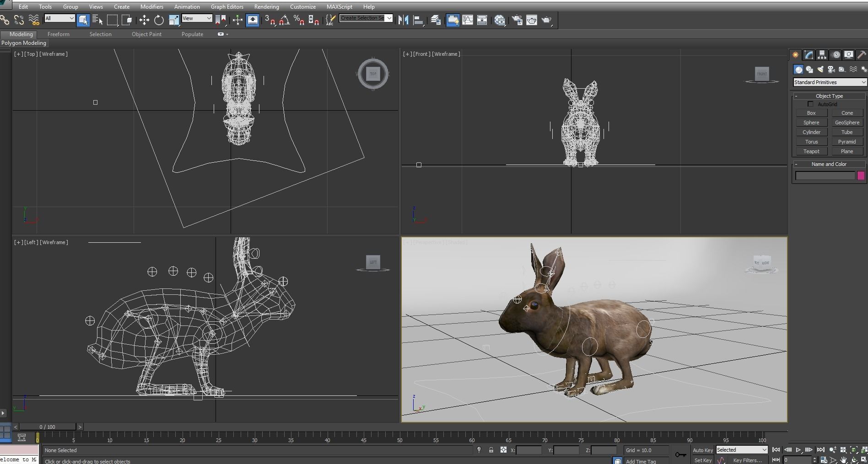Click the Mirror tool

pos(403,20)
